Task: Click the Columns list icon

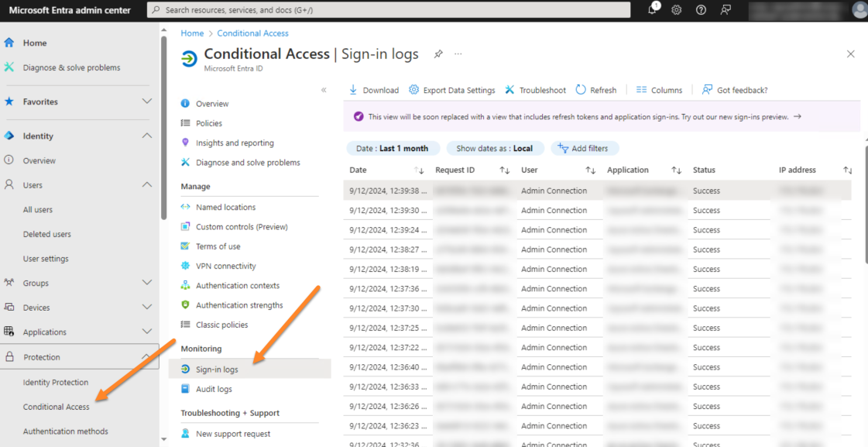Action: [x=642, y=90]
